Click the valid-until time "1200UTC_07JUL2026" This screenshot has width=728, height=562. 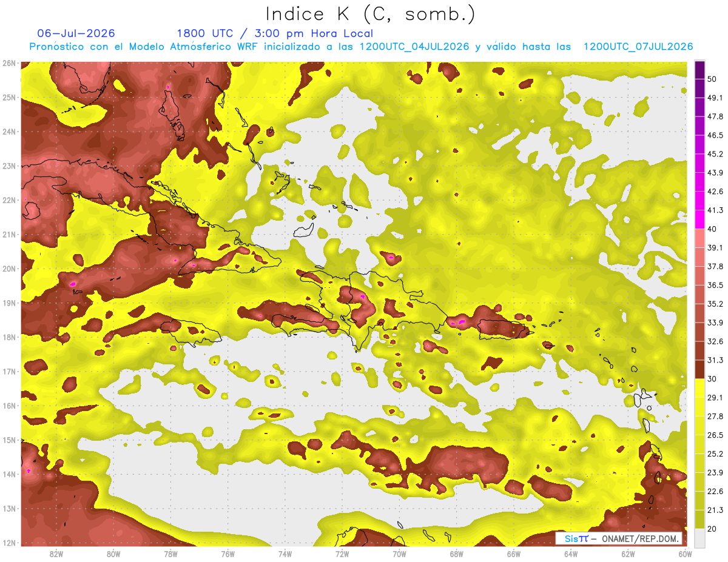[x=638, y=47]
